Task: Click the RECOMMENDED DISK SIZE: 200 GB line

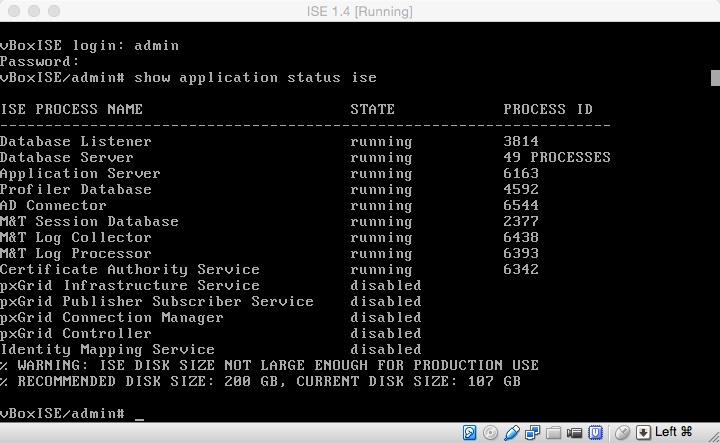Action: point(260,381)
